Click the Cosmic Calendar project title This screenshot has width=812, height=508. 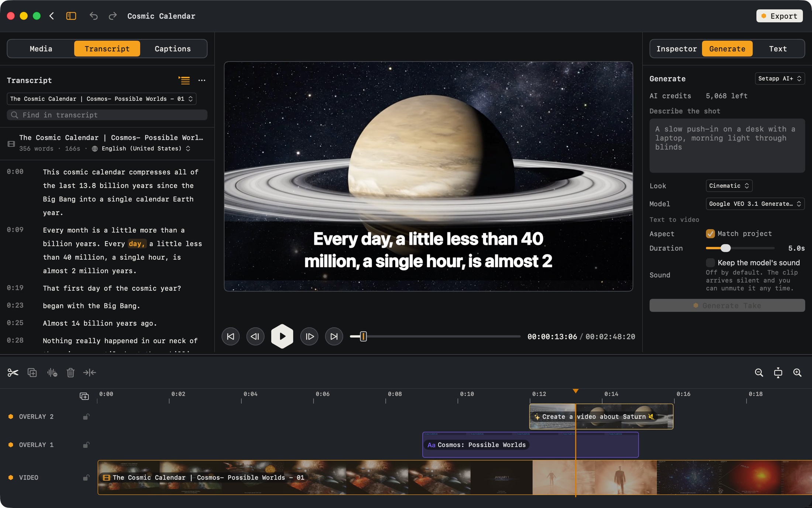click(x=161, y=16)
